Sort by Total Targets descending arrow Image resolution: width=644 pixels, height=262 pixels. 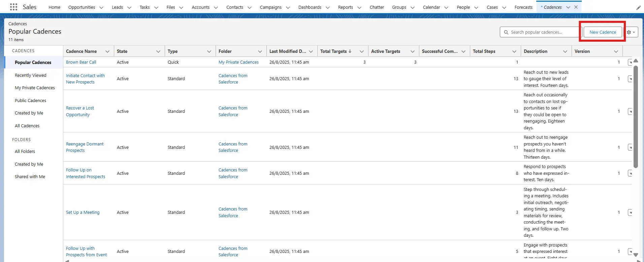coord(350,51)
